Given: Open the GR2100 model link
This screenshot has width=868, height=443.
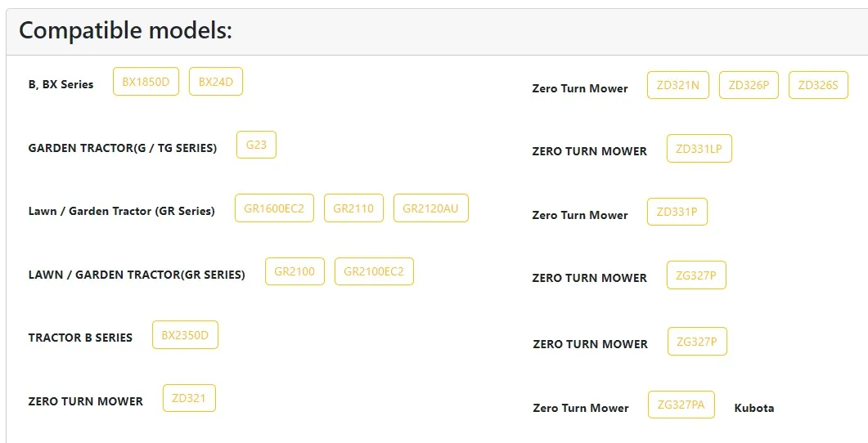Looking at the screenshot, I should 295,271.
